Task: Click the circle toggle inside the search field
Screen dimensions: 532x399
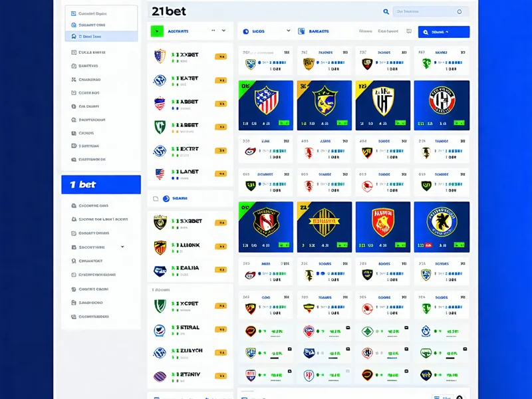Action: point(459,11)
